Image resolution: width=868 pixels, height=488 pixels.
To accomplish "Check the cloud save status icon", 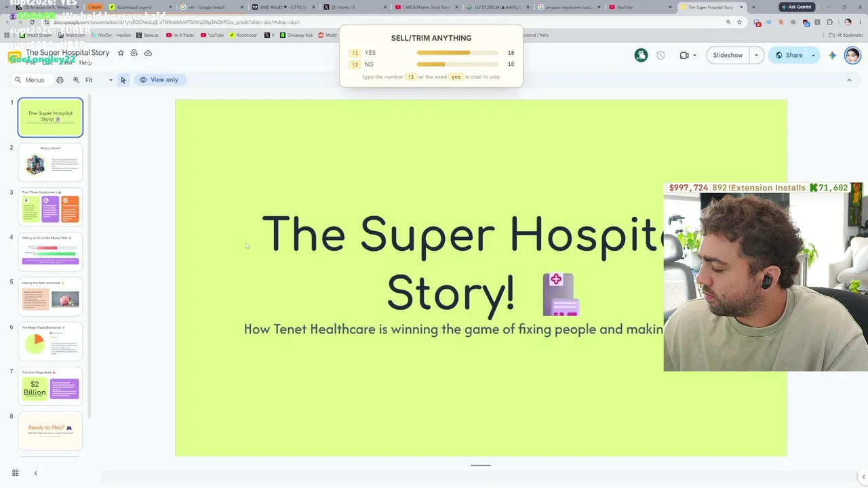I will [148, 53].
